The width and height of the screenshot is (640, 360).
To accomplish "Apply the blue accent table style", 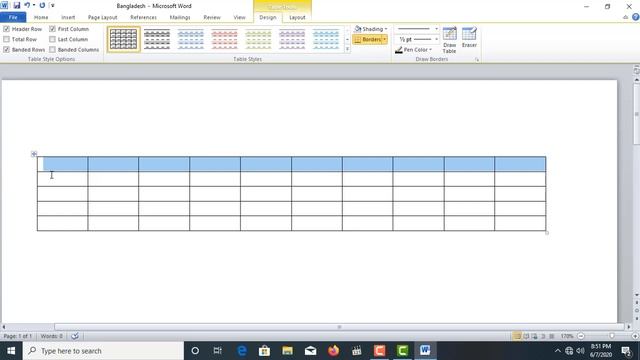I will pyautogui.click(x=191, y=39).
